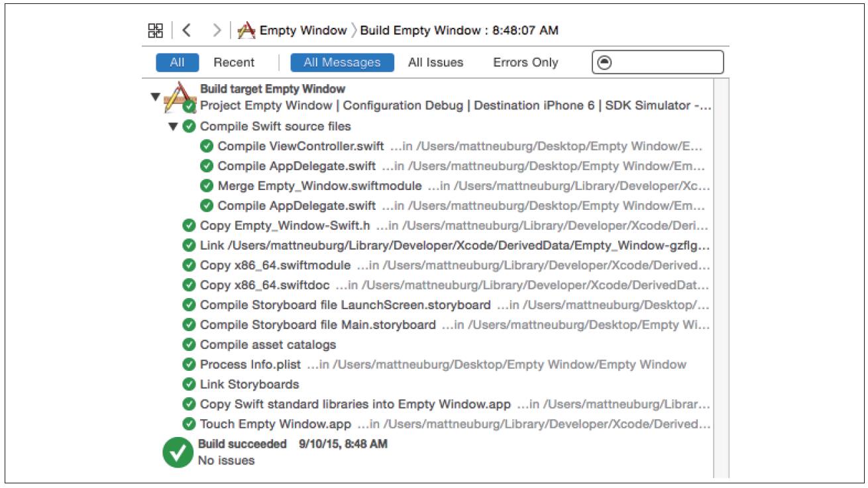Open the filter options icon in the search field
Viewport: 868px width, 488px height.
click(x=604, y=63)
